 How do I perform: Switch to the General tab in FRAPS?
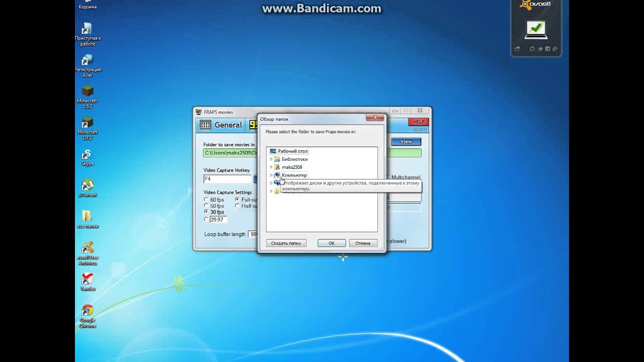coord(220,125)
